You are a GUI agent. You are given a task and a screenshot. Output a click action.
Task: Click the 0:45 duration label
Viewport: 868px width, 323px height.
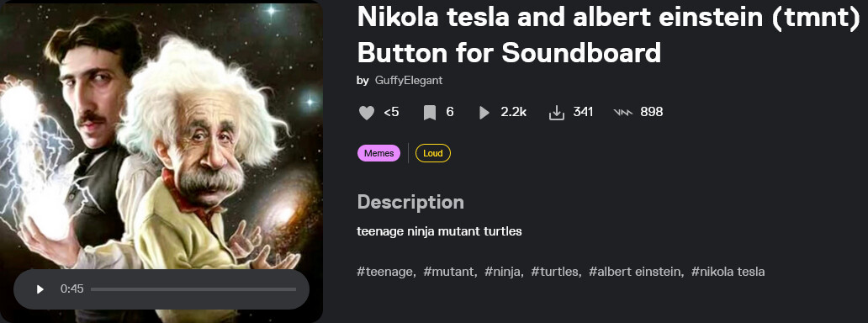pos(72,289)
